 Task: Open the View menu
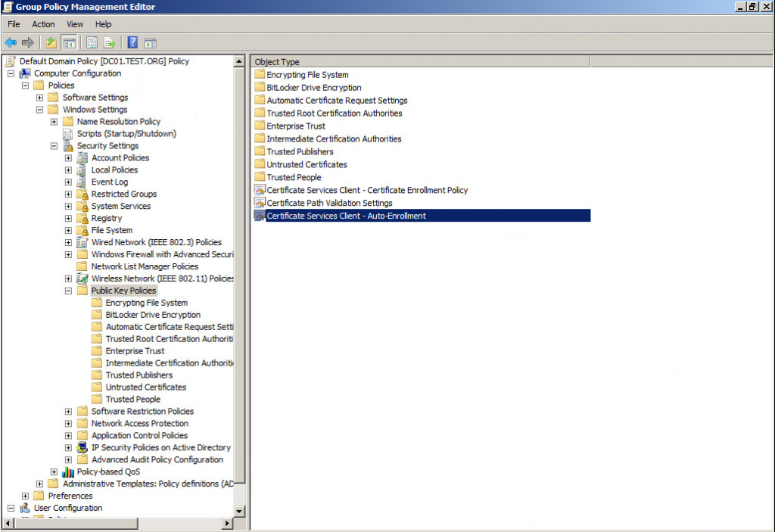tap(75, 24)
